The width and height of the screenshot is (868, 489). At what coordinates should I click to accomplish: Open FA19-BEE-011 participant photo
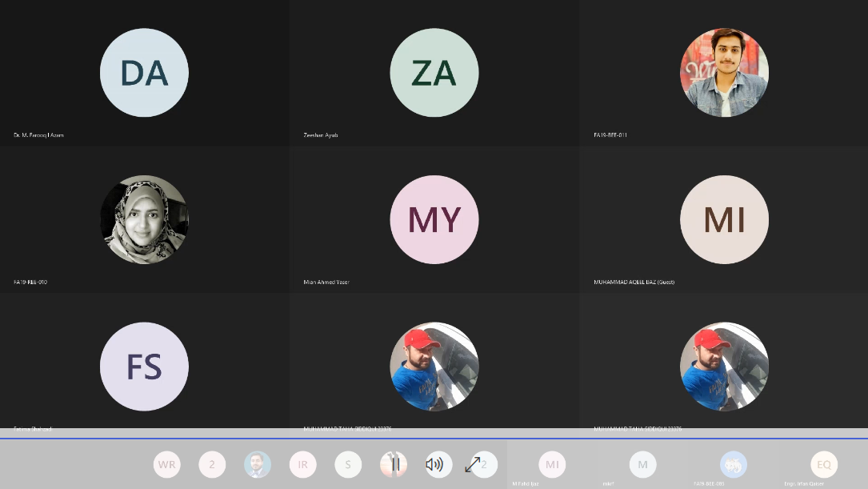click(724, 73)
